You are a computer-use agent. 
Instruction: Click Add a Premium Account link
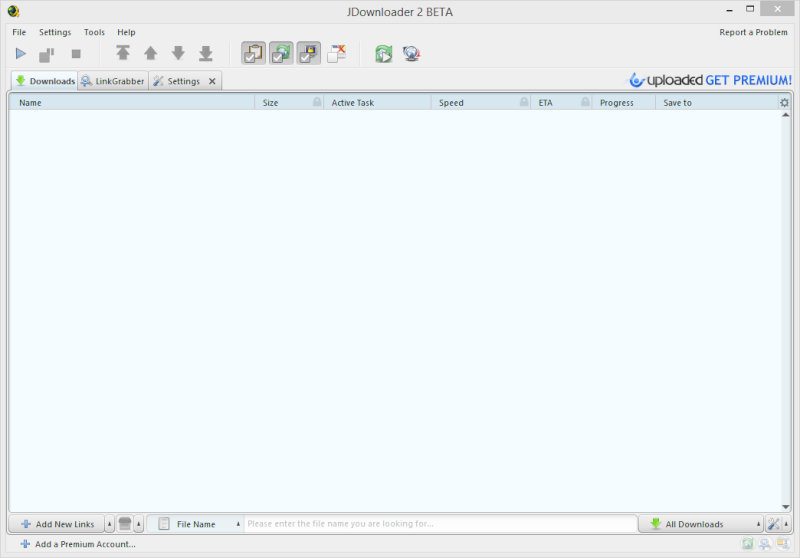pyautogui.click(x=78, y=544)
